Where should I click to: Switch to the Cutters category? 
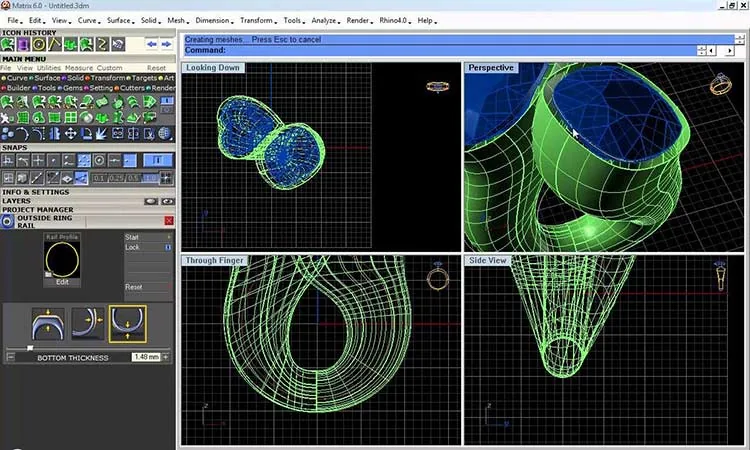click(x=129, y=88)
